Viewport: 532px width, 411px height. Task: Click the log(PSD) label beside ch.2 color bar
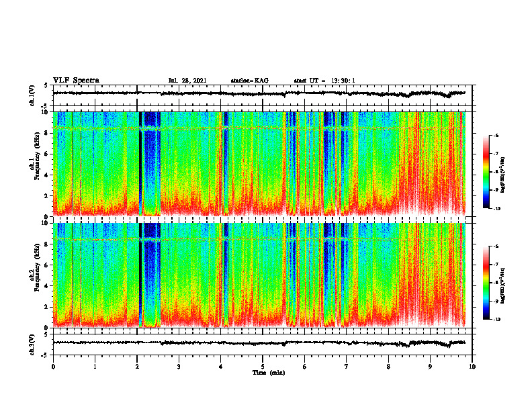click(502, 285)
